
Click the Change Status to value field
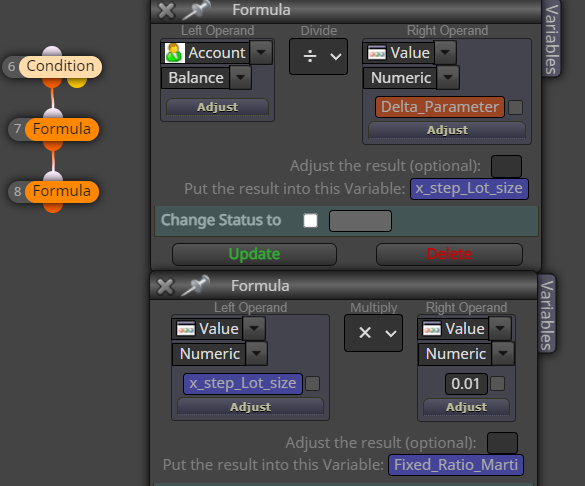pyautogui.click(x=360, y=221)
